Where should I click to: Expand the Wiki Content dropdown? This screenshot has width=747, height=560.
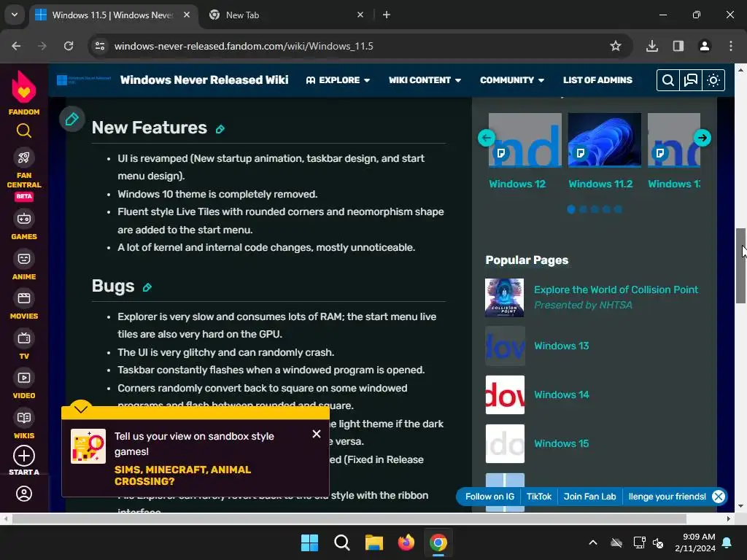pyautogui.click(x=425, y=80)
